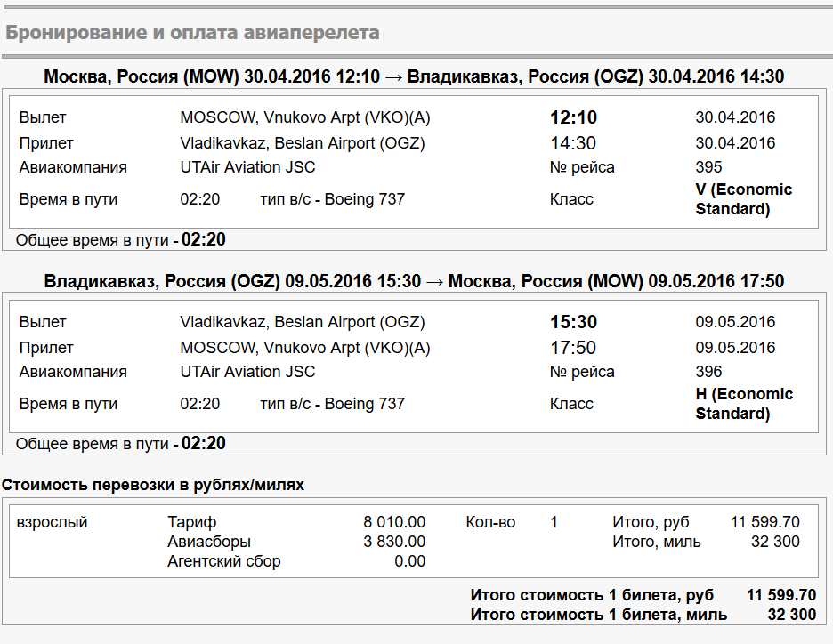The image size is (833, 644).
Task: Click the H (Economic Standard) class text
Action: [x=744, y=404]
